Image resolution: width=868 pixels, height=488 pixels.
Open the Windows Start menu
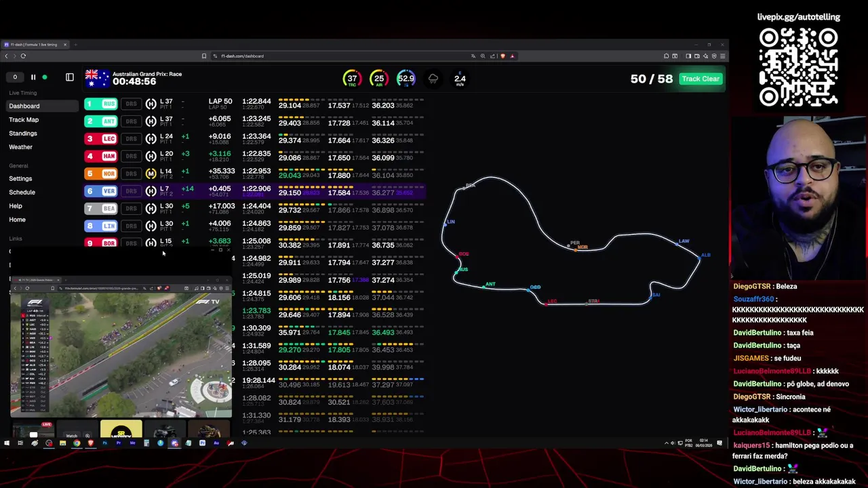click(7, 443)
